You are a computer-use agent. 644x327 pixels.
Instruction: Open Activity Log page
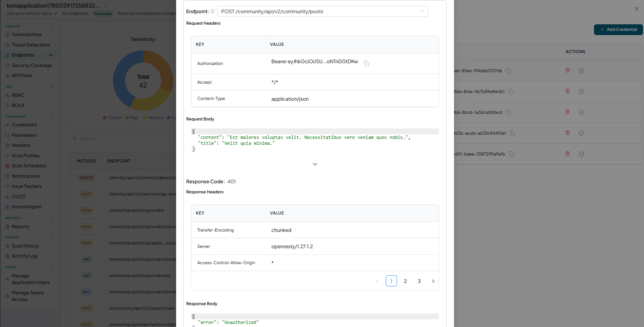click(24, 256)
